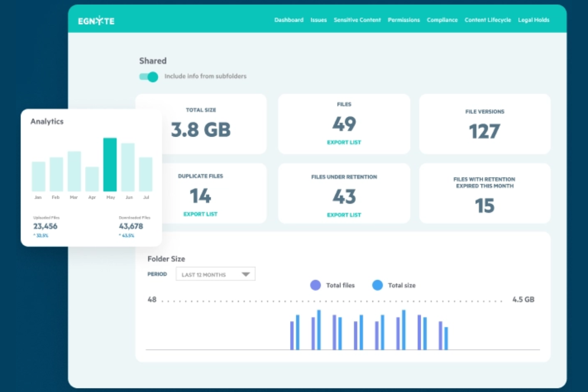Click the 3.8 GB total size value
The width and height of the screenshot is (588, 392).
(x=201, y=130)
